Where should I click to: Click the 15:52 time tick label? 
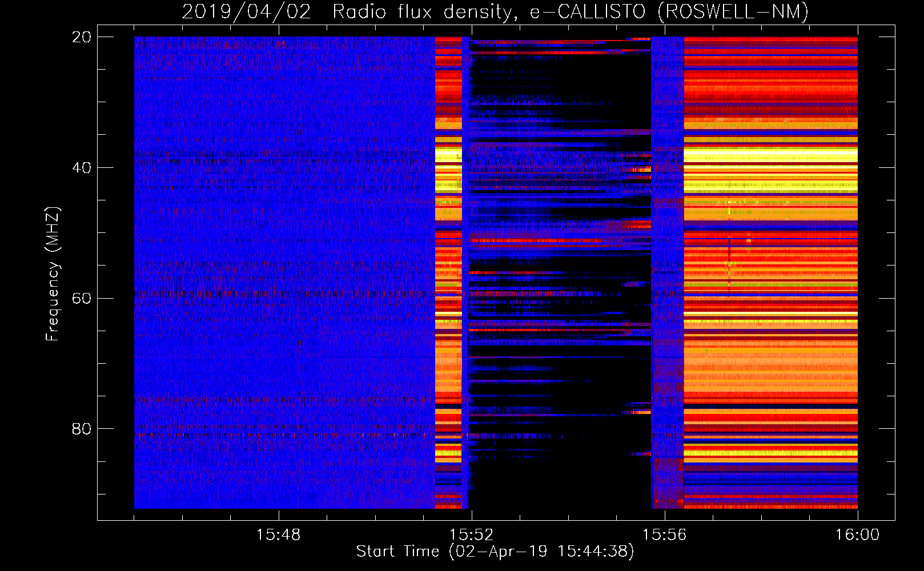(x=471, y=535)
